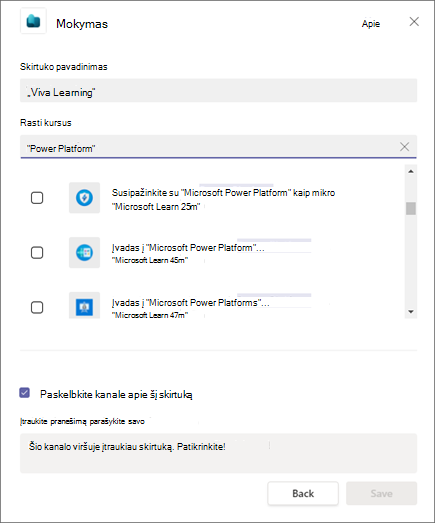Close the Mokymas dialog with the X
The width and height of the screenshot is (435, 523).
point(414,22)
